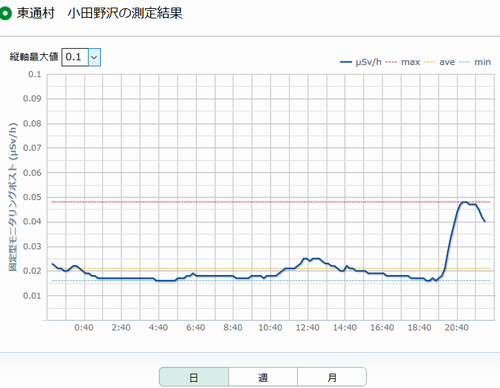Switch to the 週 (week) tab
Viewport: 500px width, 388px height.
pyautogui.click(x=263, y=377)
